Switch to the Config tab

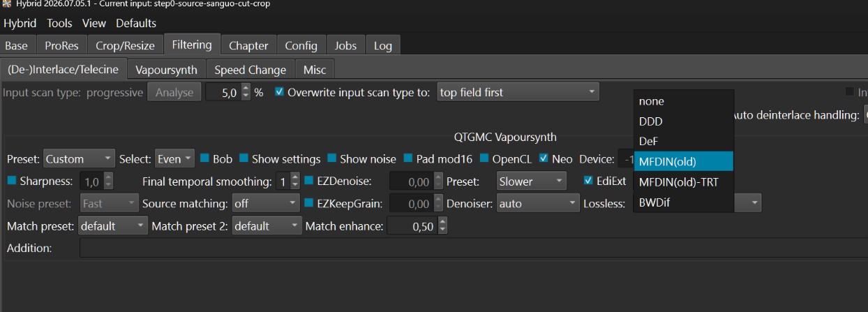(x=301, y=45)
